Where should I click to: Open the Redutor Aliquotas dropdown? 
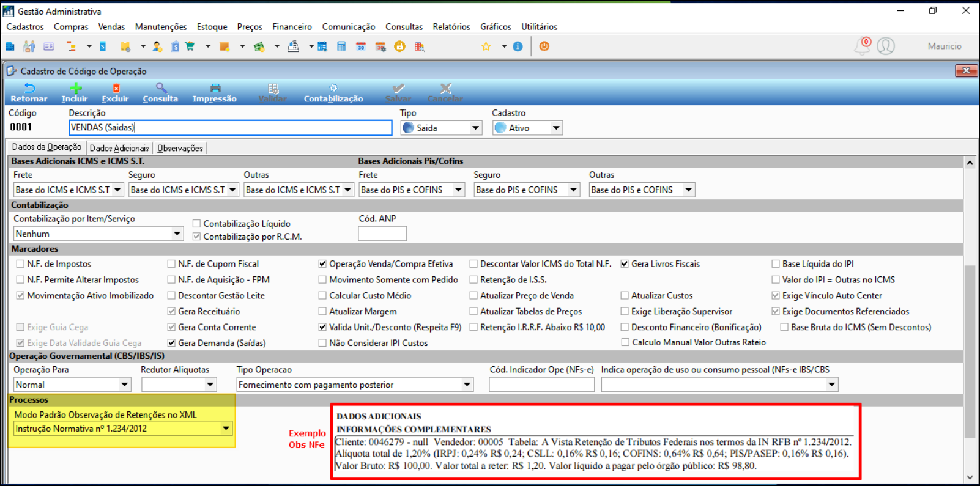pos(210,385)
